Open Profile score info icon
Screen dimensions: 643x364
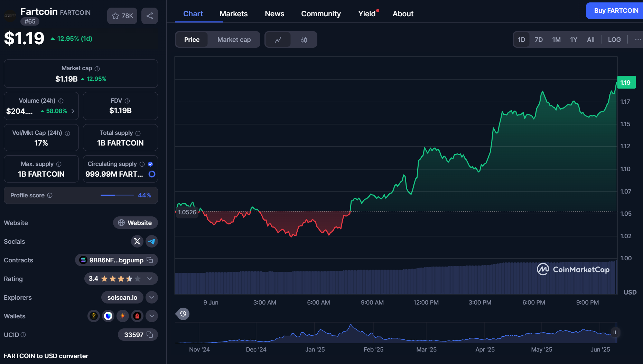pyautogui.click(x=50, y=195)
